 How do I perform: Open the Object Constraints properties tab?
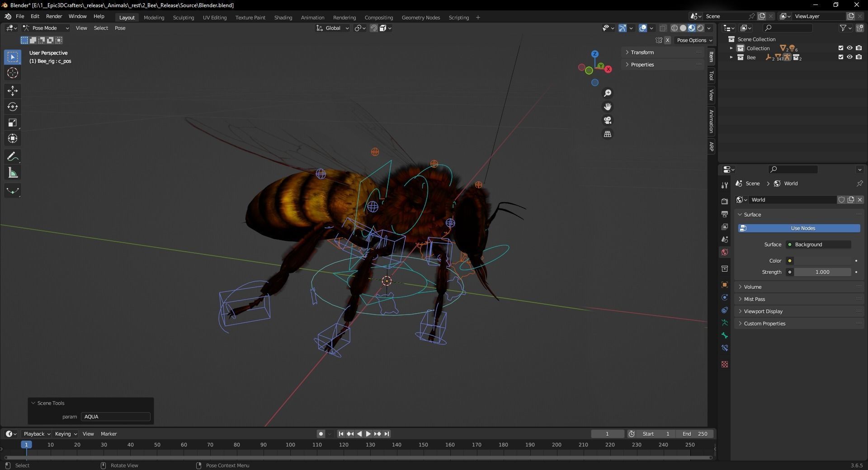[x=725, y=310]
